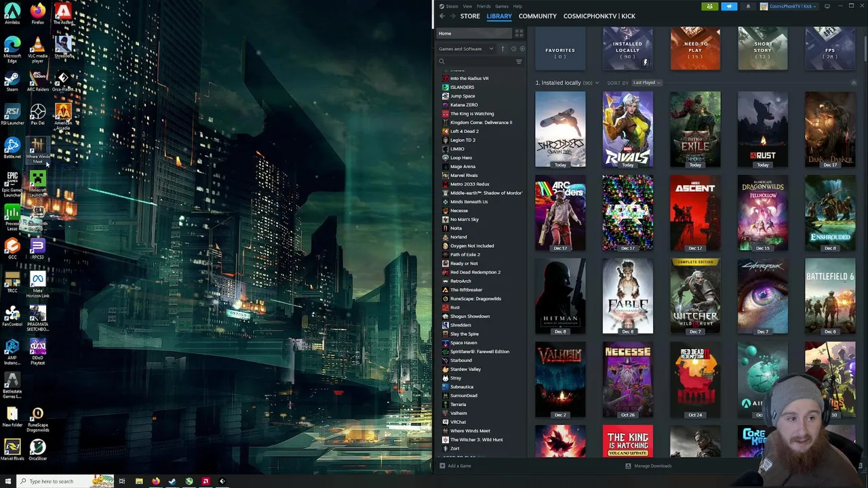Open the Games menu
The image size is (868, 488).
[x=502, y=6]
